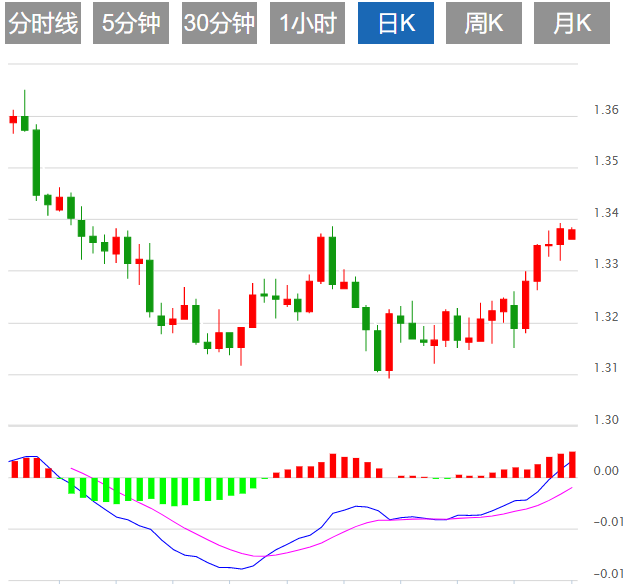This screenshot has height=584, width=631.
Task: Click the 1.31 price axis label
Action: click(x=606, y=368)
